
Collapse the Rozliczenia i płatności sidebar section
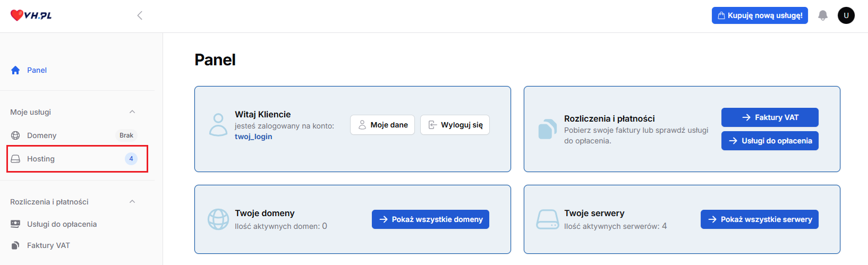point(132,202)
